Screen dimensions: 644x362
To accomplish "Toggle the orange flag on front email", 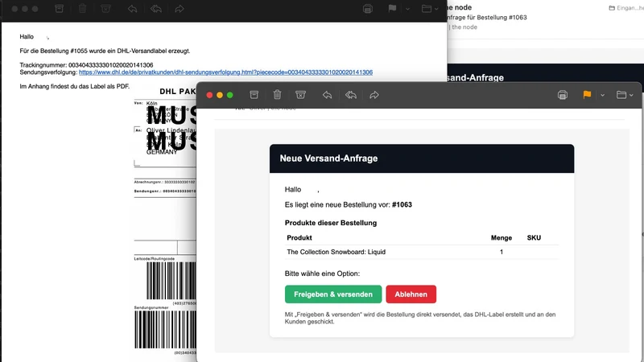I will [587, 95].
